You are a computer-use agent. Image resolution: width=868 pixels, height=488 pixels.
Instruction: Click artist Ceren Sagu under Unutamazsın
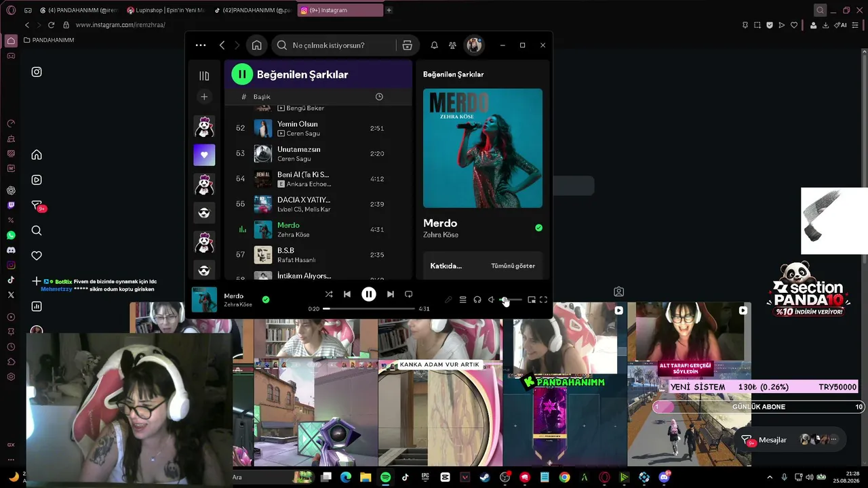(x=294, y=159)
